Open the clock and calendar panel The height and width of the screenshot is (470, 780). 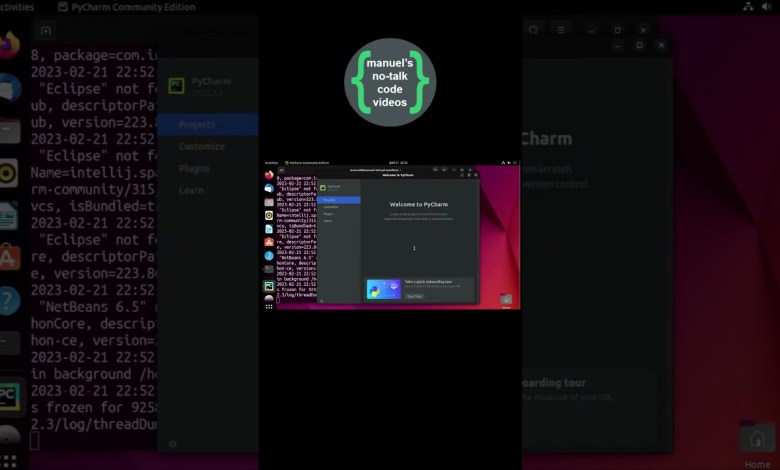(398, 163)
